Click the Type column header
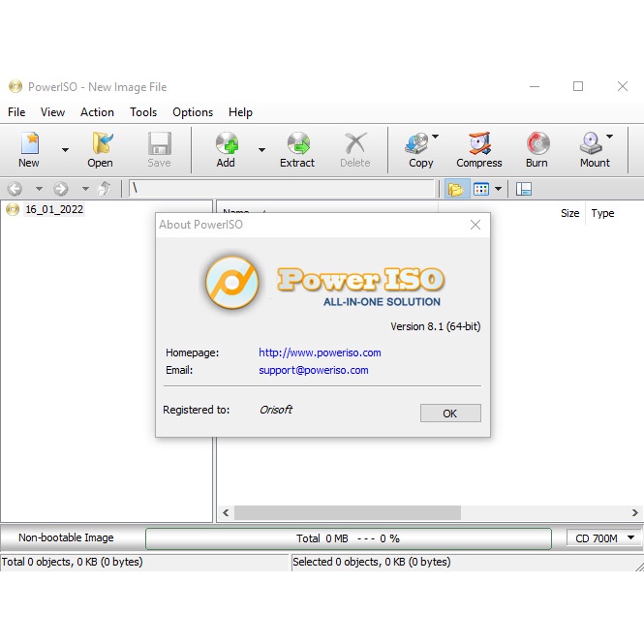The height and width of the screenshot is (644, 644). tap(602, 213)
